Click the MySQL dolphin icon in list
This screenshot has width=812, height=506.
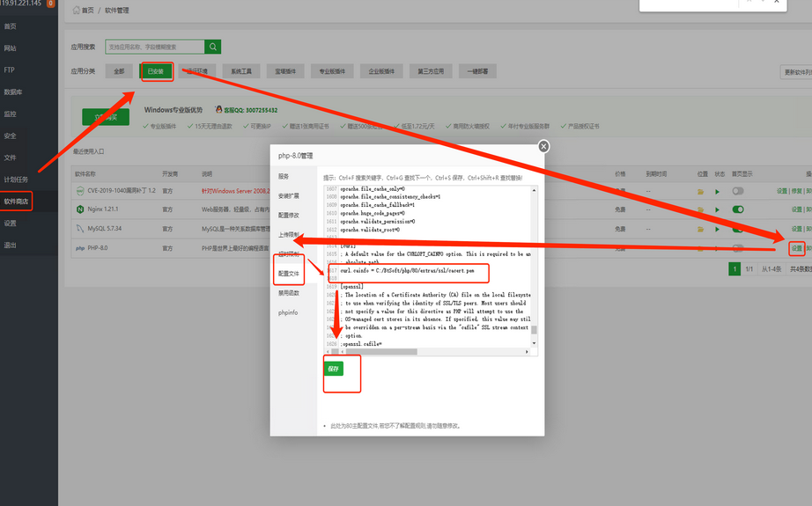click(x=80, y=229)
